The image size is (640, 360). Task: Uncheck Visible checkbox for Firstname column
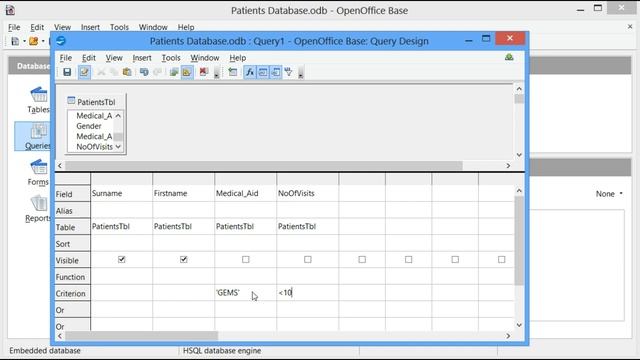click(184, 260)
